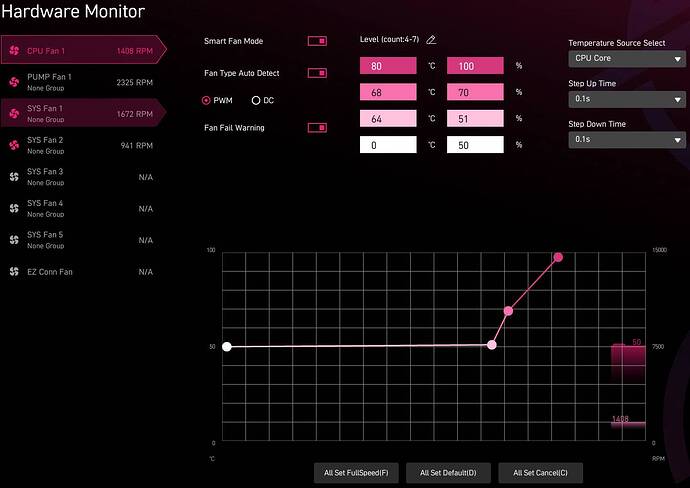Click the 0 °C temperature field

388,145
